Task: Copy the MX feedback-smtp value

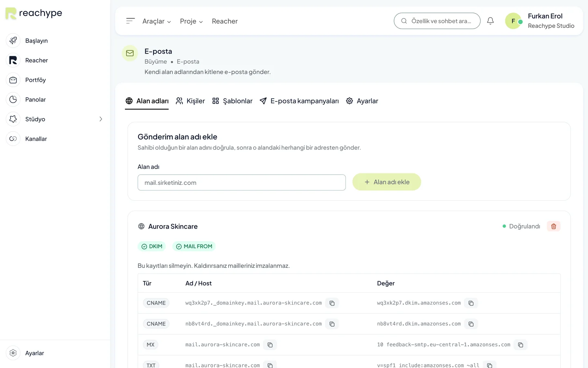Action: [x=521, y=345]
